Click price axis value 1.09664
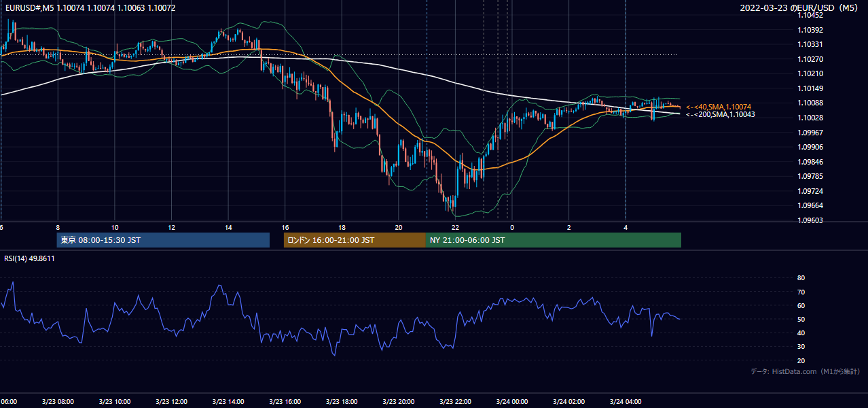 tap(810, 205)
